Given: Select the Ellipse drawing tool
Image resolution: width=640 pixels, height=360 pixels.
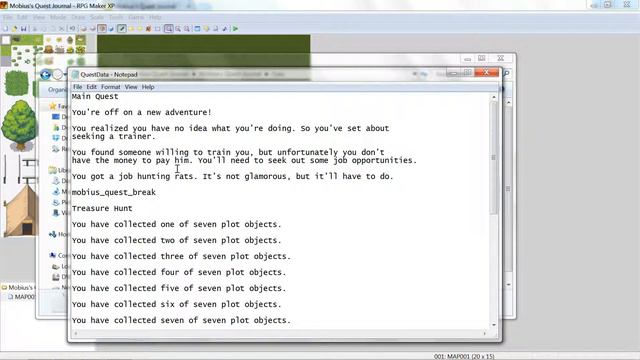Looking at the screenshot, I should pos(140,29).
